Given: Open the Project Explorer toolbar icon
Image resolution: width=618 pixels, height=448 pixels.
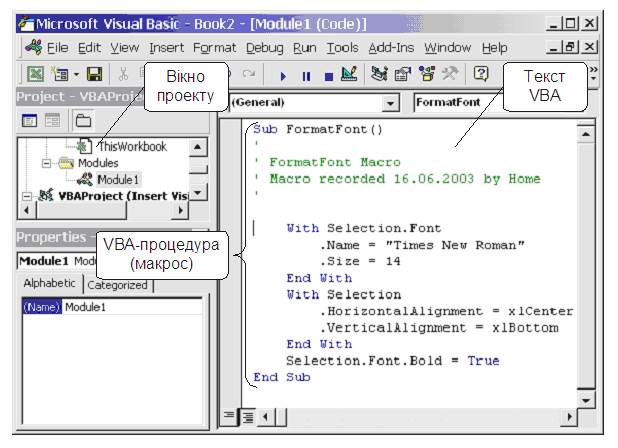Looking at the screenshot, I should point(379,74).
